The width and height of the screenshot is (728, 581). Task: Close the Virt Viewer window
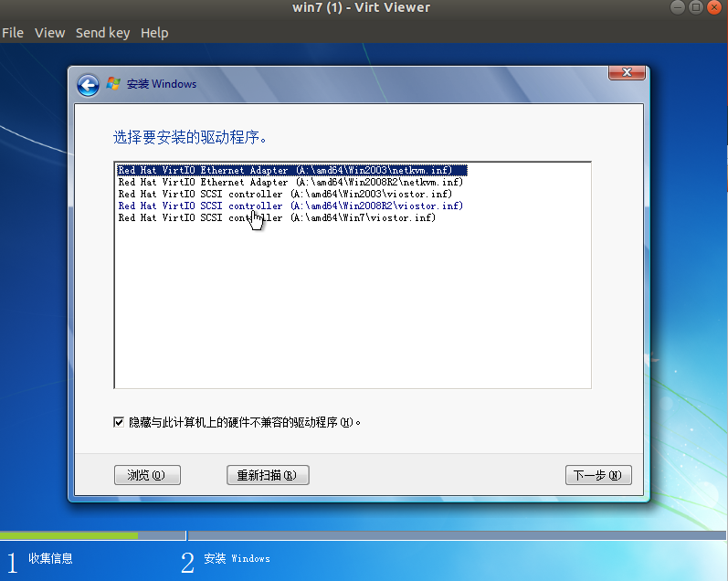(x=714, y=8)
